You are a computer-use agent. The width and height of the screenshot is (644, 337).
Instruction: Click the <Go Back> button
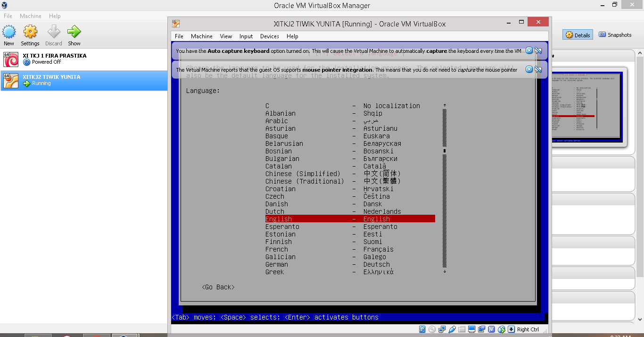click(x=218, y=287)
